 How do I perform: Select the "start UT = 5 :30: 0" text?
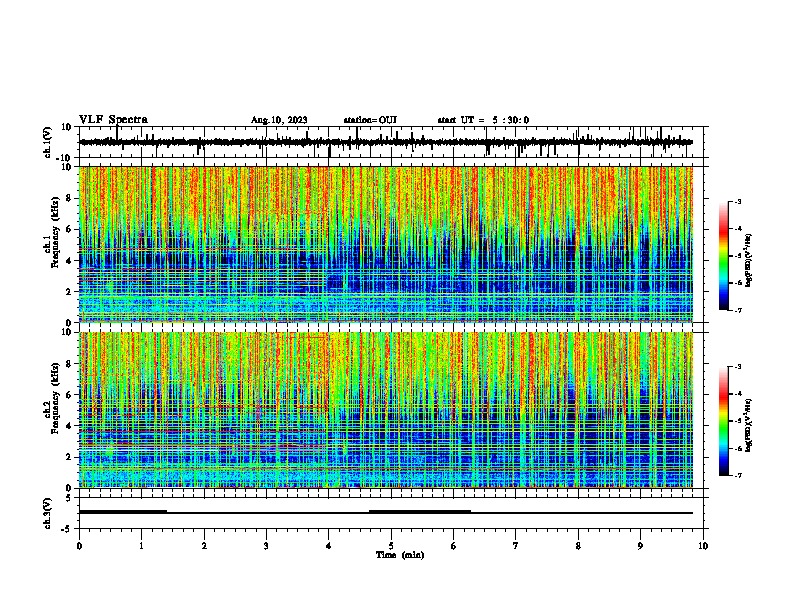click(483, 120)
